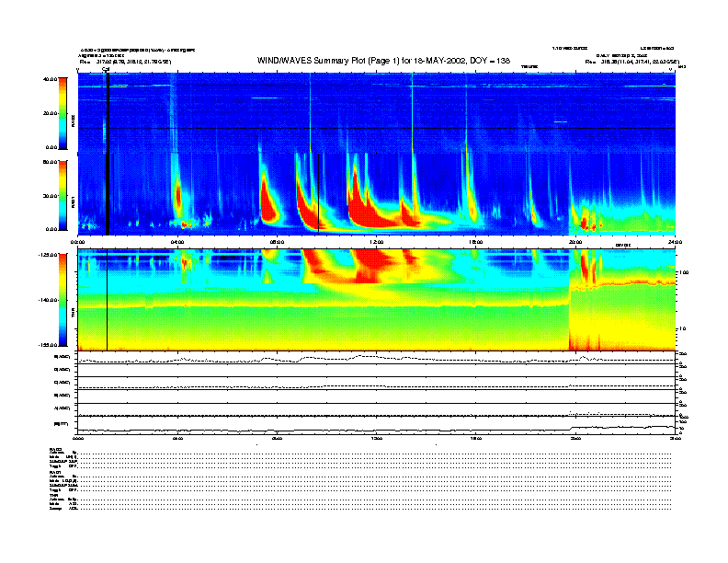Click the TNR heading in the bottom mode table
Image resolution: width=728 pixels, height=563 pixels.
click(53, 495)
